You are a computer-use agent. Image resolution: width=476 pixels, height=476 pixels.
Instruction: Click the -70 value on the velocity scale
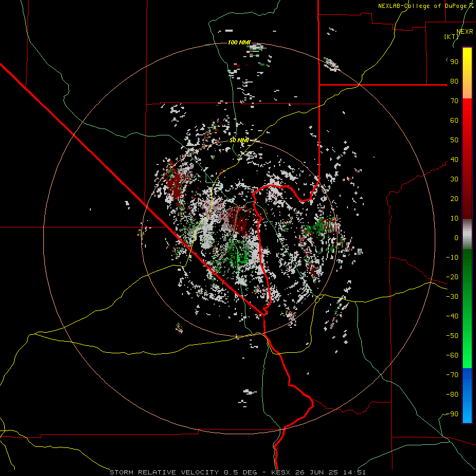(452, 375)
